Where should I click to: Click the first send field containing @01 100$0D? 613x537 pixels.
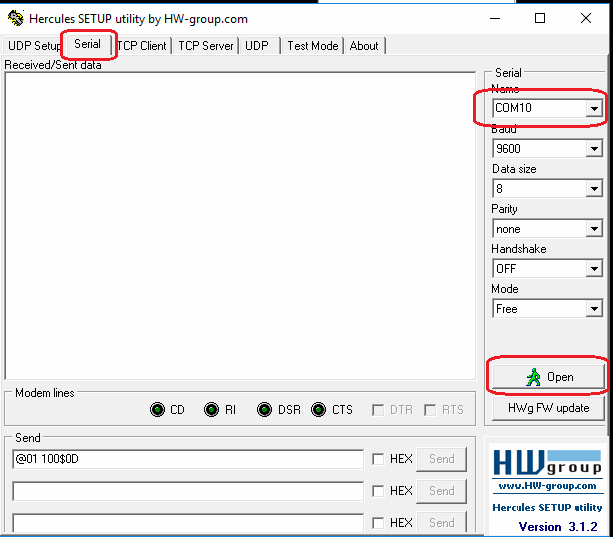pos(188,459)
